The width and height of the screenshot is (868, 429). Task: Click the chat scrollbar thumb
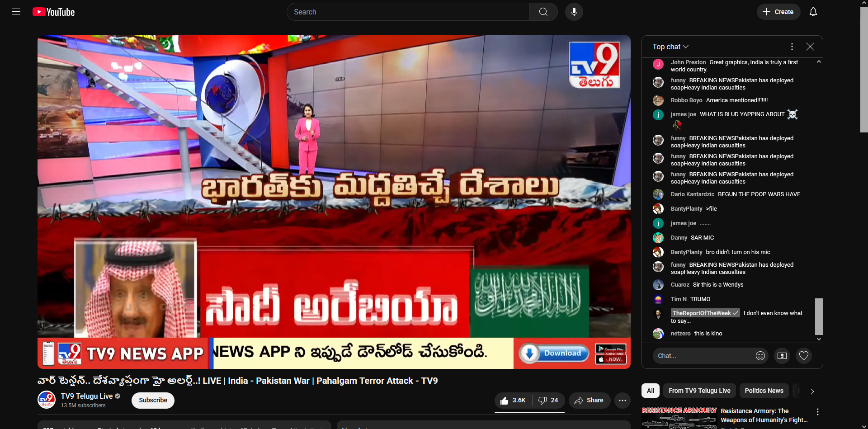(x=819, y=316)
